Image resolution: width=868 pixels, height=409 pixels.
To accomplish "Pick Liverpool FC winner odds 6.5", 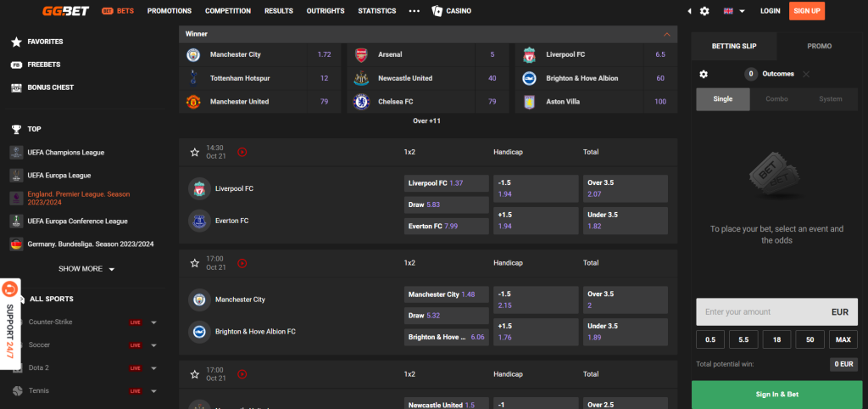I will point(659,55).
